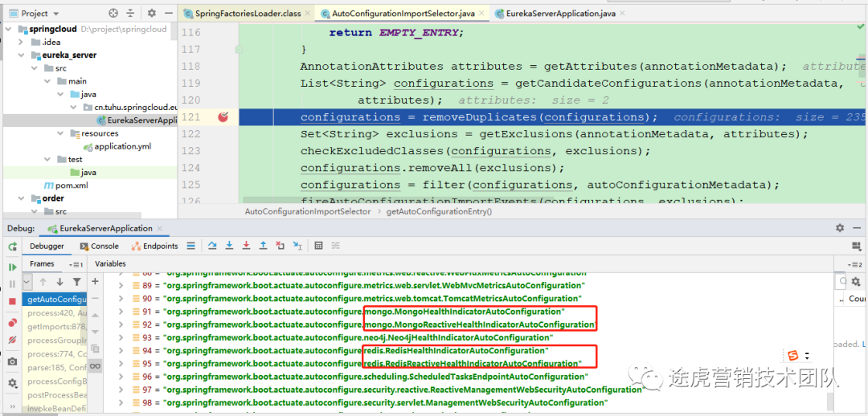Screen dimensions: 868x416
Task: Click Drop Frame icon
Action: coord(280,246)
